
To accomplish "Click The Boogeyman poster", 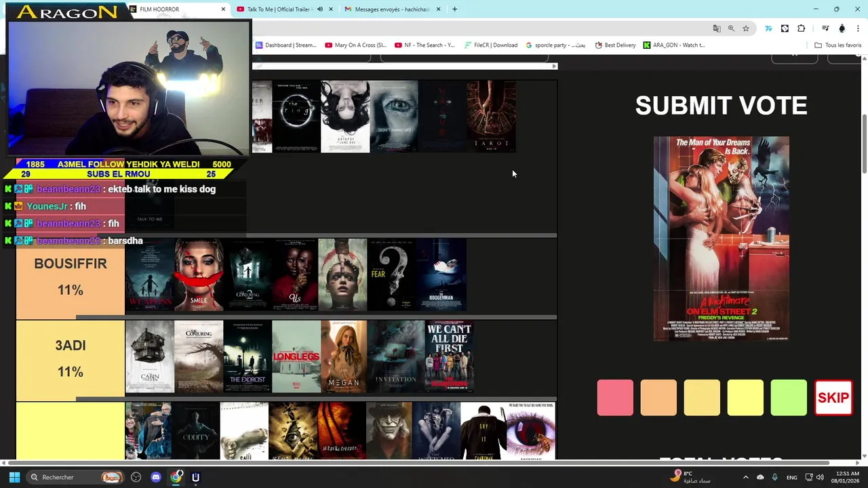I will pos(441,274).
